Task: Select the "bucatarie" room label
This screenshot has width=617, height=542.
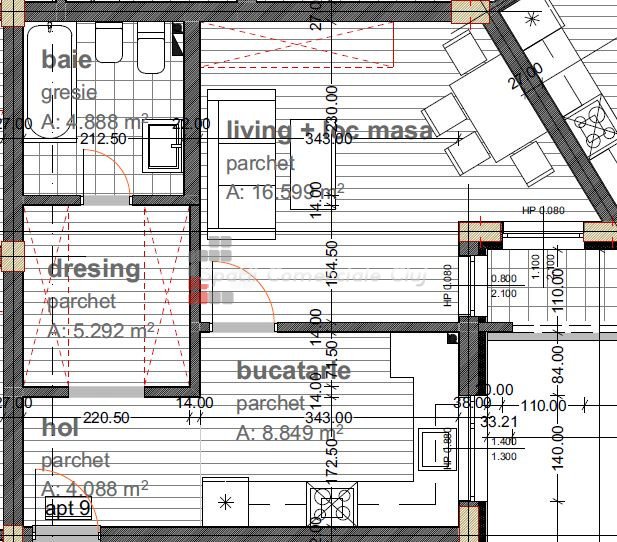Action: 293,371
